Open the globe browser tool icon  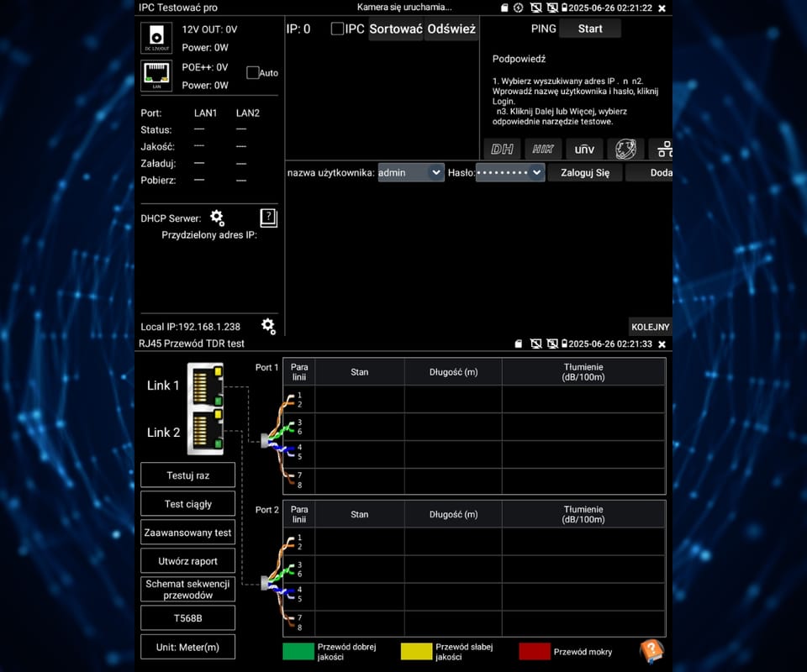625,149
